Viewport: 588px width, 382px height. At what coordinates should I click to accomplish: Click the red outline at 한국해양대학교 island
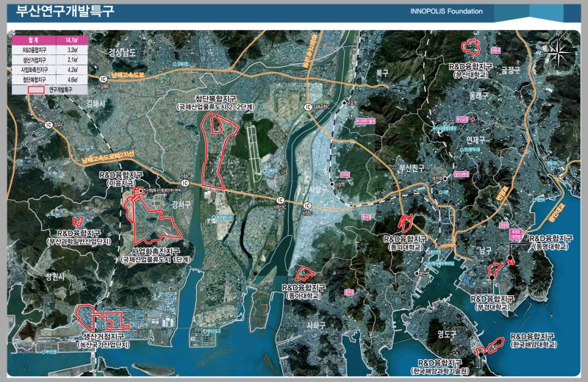tap(494, 346)
